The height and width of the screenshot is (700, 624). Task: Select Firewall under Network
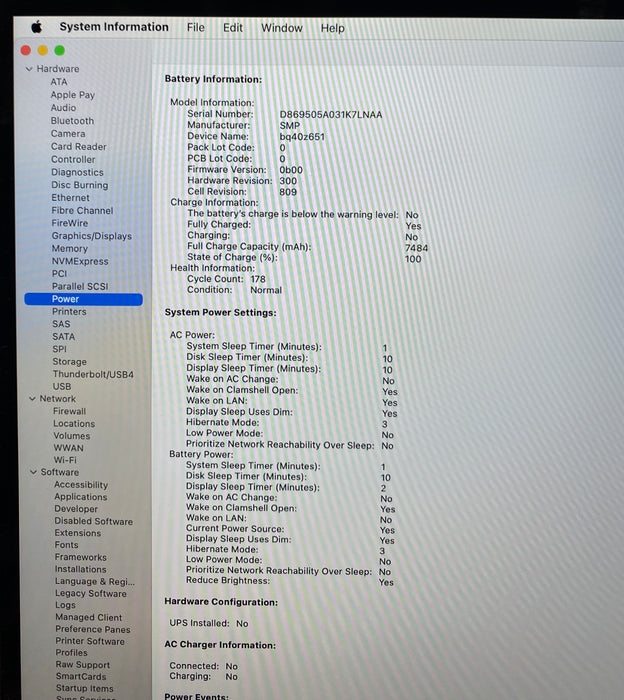coord(69,411)
